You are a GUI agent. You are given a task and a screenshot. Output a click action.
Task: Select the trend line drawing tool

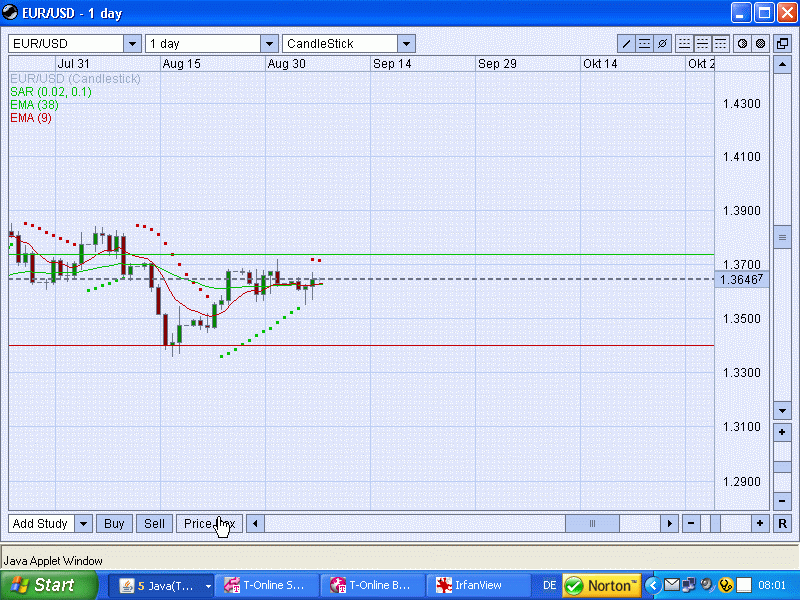626,44
